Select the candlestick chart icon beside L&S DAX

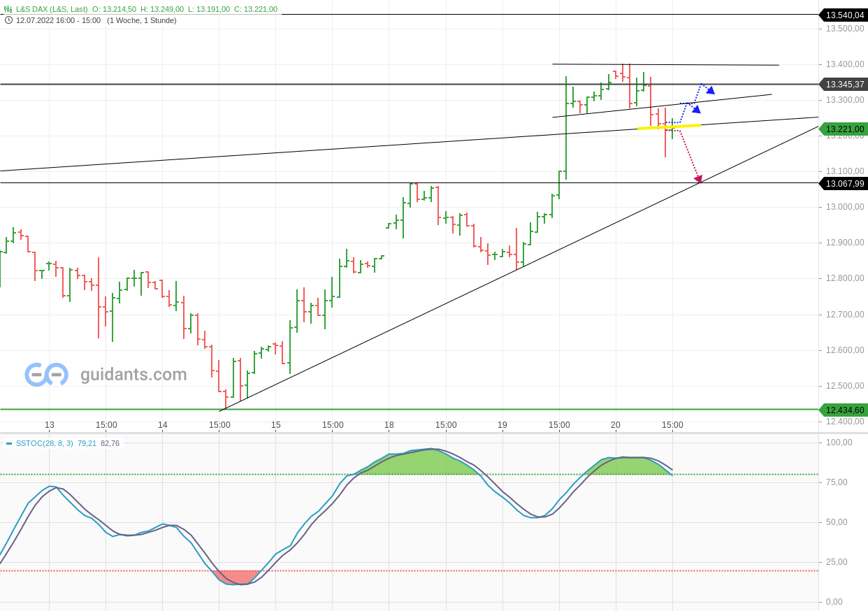click(x=7, y=10)
